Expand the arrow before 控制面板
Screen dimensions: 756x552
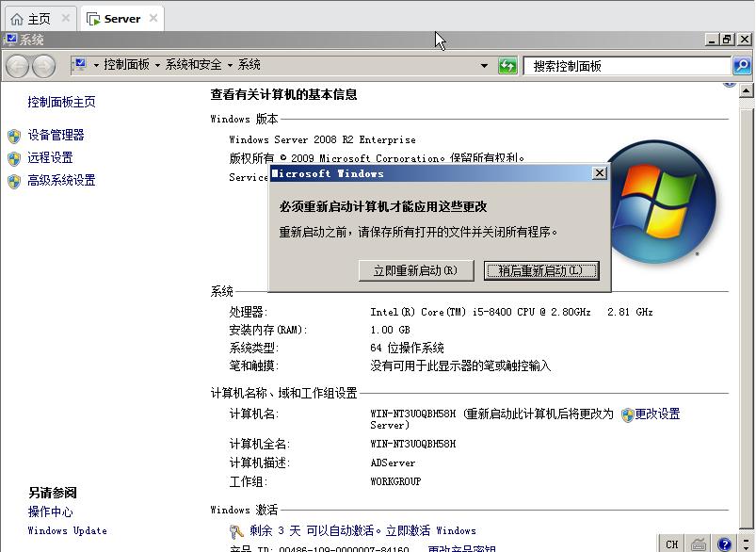pos(96,65)
